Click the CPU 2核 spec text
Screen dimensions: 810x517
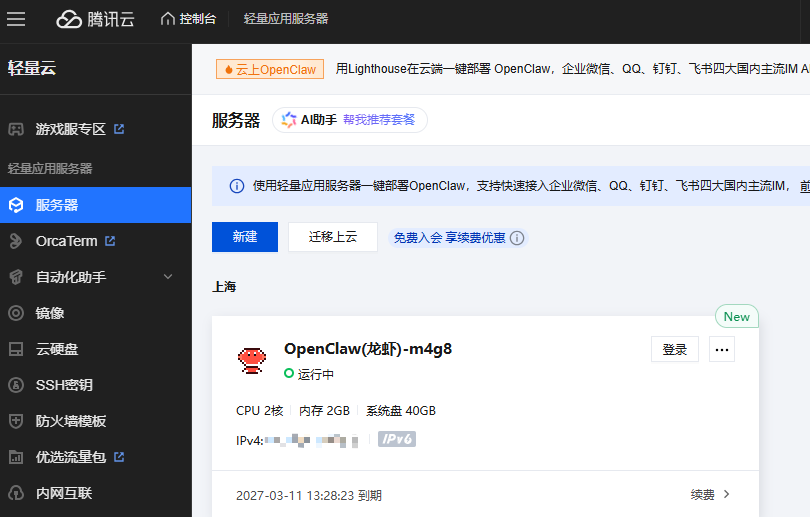tap(260, 411)
